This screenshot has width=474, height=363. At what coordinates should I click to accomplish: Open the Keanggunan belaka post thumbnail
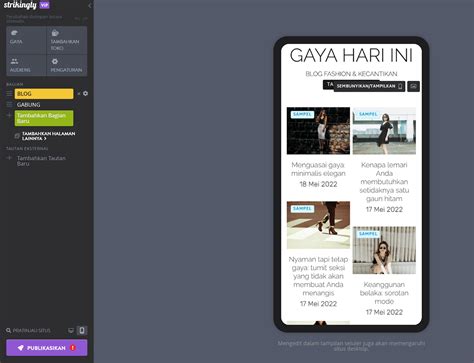point(384,250)
